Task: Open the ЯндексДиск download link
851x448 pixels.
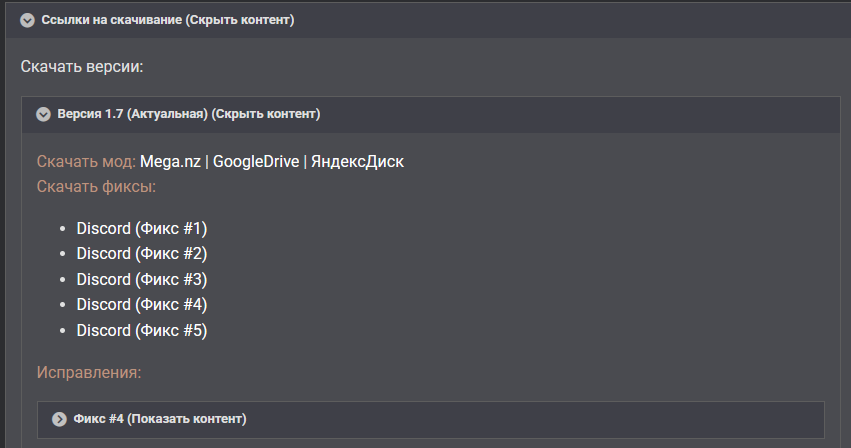Action: click(x=357, y=161)
